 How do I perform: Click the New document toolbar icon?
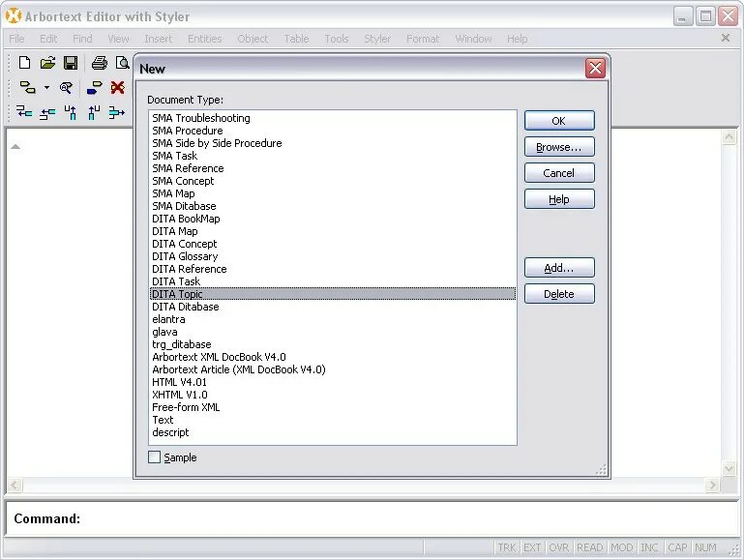click(24, 63)
